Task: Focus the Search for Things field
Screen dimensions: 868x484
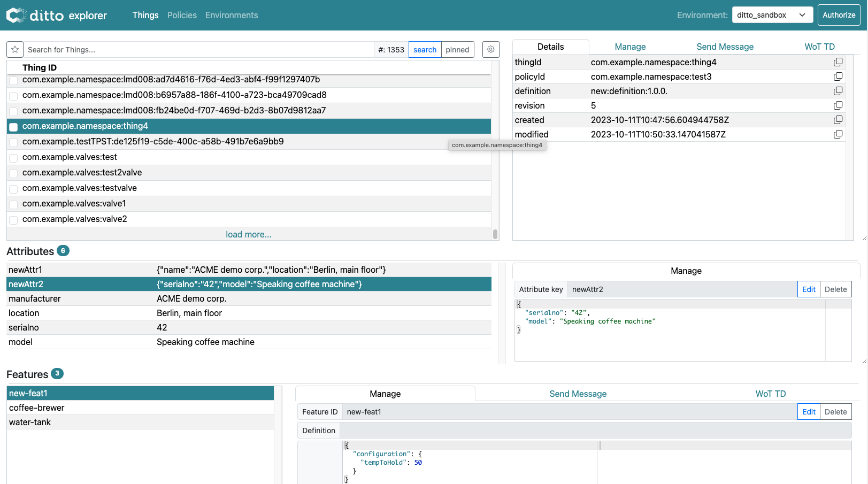Action: pyautogui.click(x=198, y=50)
